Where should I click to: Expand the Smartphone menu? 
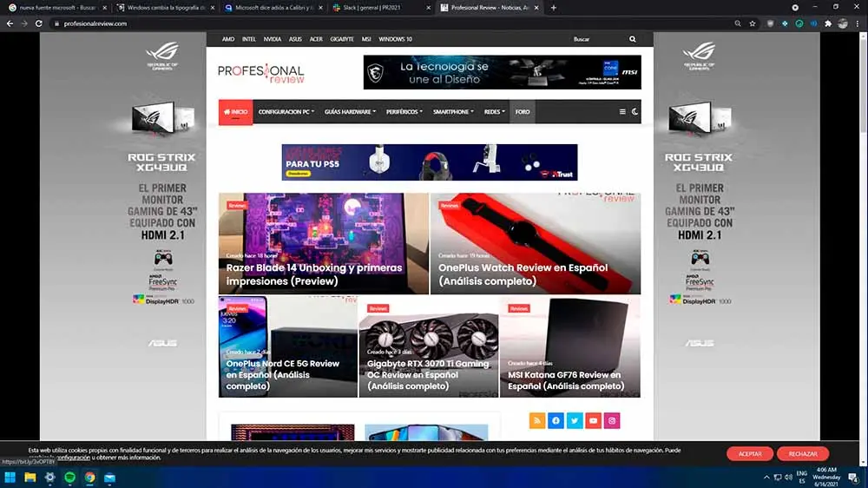tap(453, 112)
